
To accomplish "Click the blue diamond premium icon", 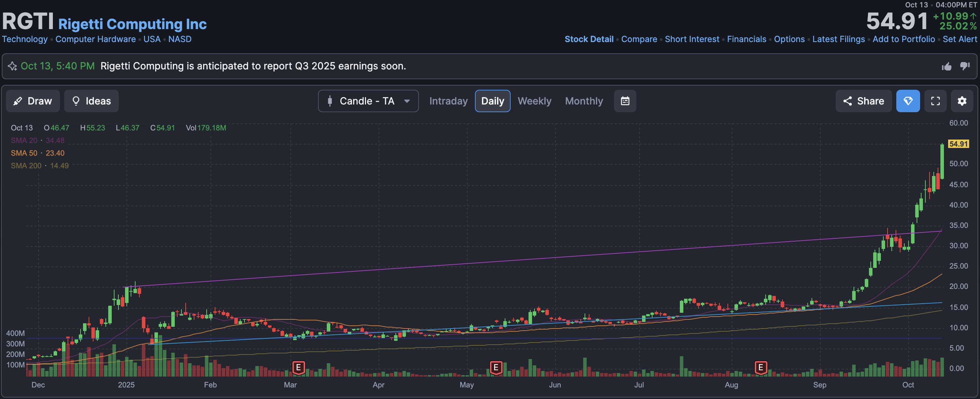I will 908,101.
